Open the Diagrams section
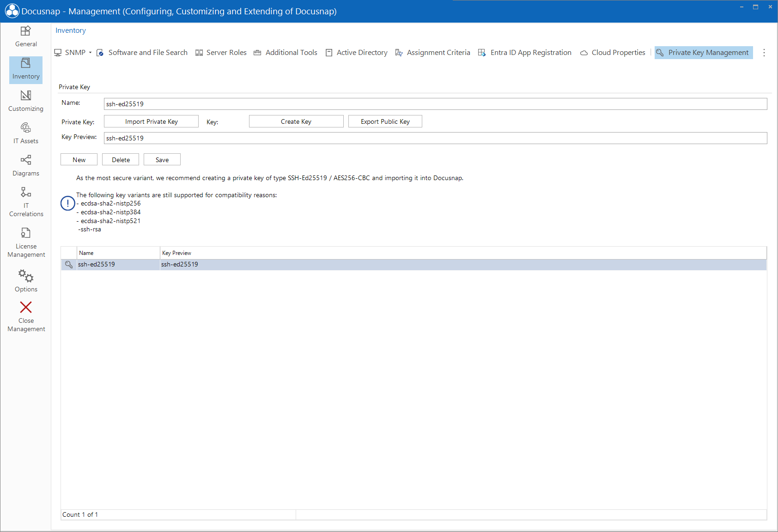 point(25,166)
